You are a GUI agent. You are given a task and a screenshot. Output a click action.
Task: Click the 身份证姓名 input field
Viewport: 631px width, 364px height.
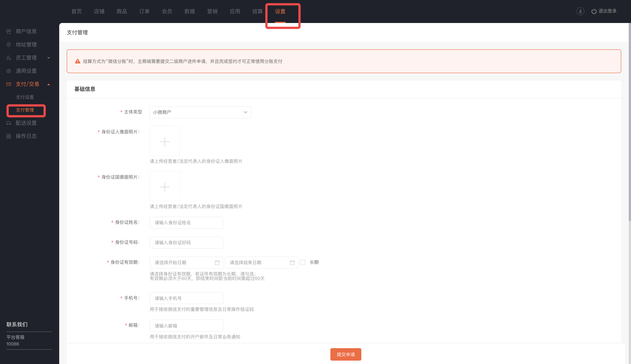click(186, 223)
